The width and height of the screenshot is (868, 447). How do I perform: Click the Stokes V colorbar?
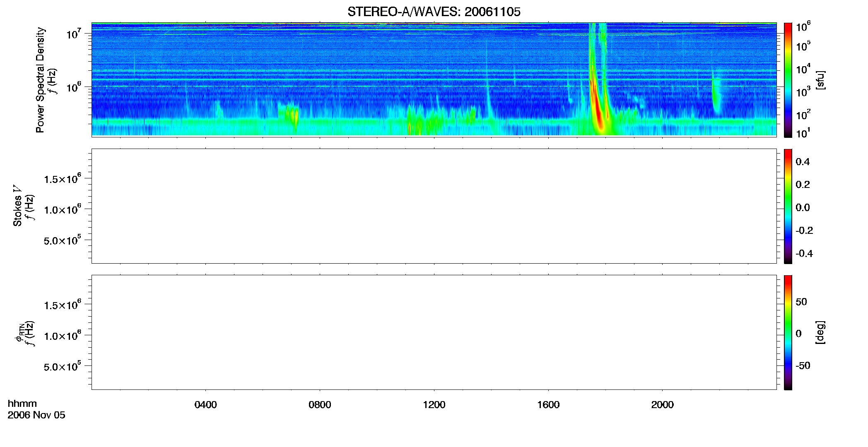click(x=788, y=206)
